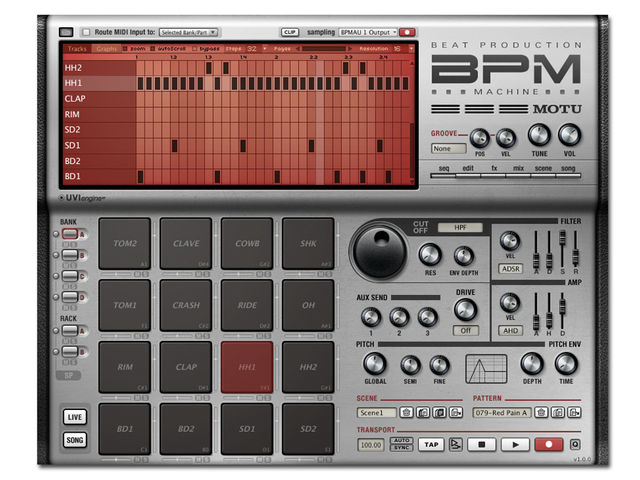Click the middle Pattern icon
Viewport: 640px width, 480px height.
point(558,413)
